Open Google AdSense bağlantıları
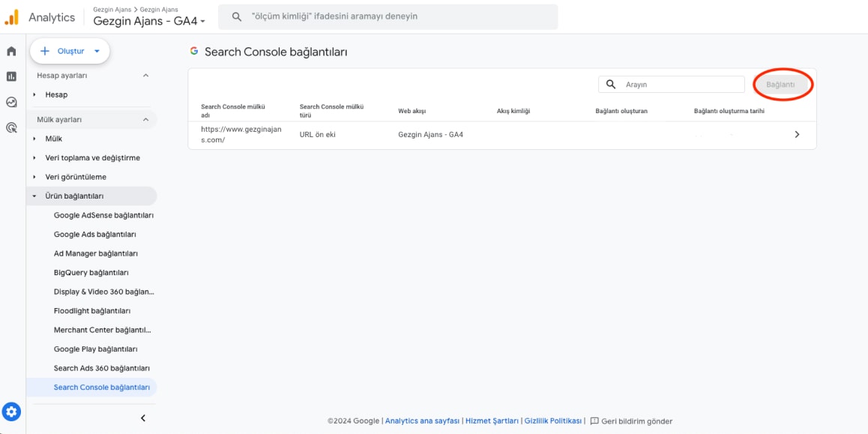 pos(103,215)
